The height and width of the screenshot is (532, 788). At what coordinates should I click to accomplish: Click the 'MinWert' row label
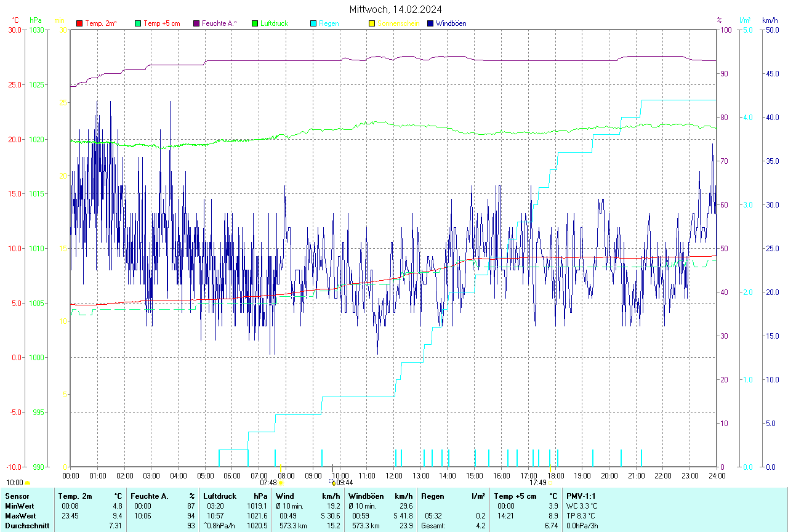pos(18,506)
